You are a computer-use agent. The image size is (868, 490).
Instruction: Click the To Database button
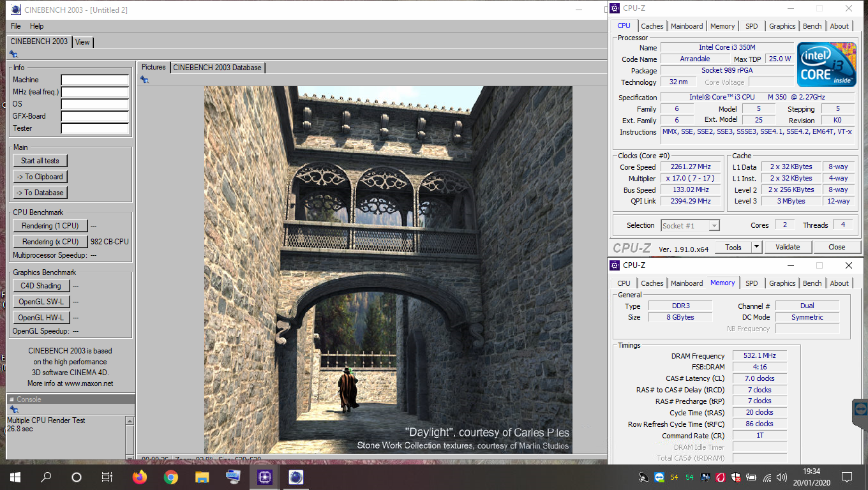40,193
